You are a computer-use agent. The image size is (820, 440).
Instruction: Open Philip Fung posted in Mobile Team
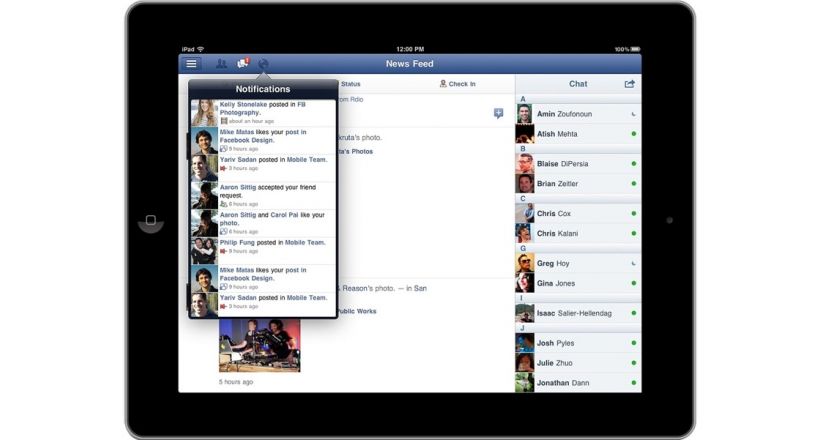coord(263,251)
